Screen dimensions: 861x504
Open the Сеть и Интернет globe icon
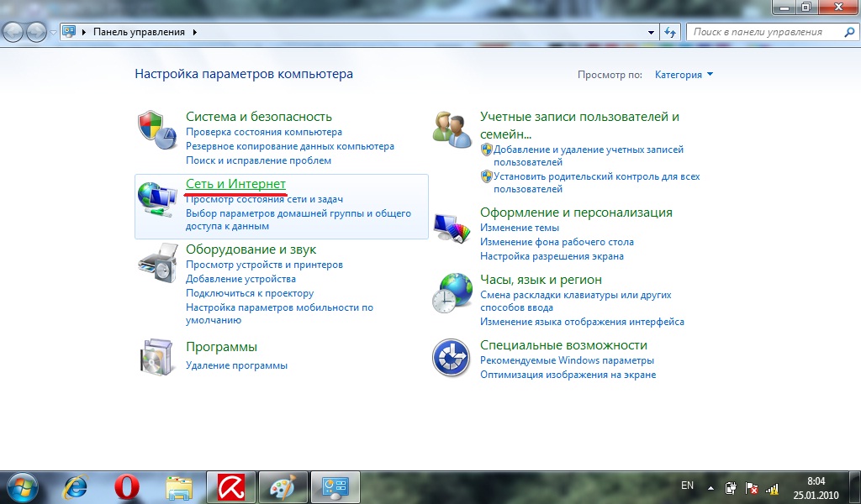(x=157, y=200)
